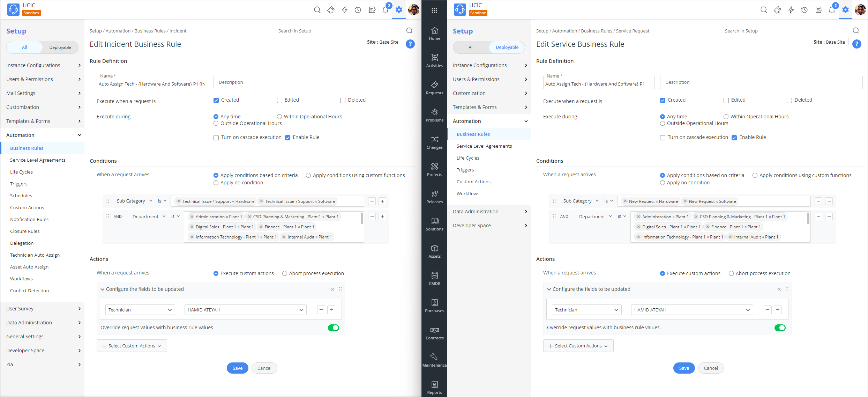This screenshot has height=397, width=868.
Task: Click Save on the Incident Business Rule
Action: coord(237,368)
